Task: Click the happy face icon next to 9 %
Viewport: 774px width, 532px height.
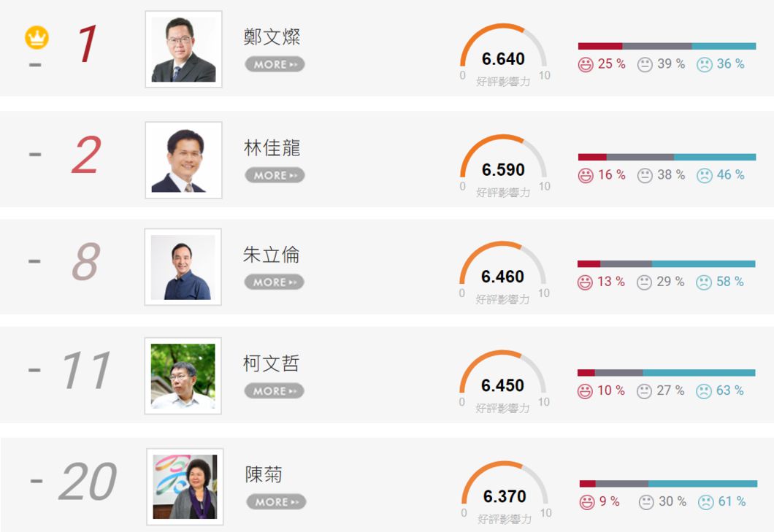Action: click(x=587, y=502)
